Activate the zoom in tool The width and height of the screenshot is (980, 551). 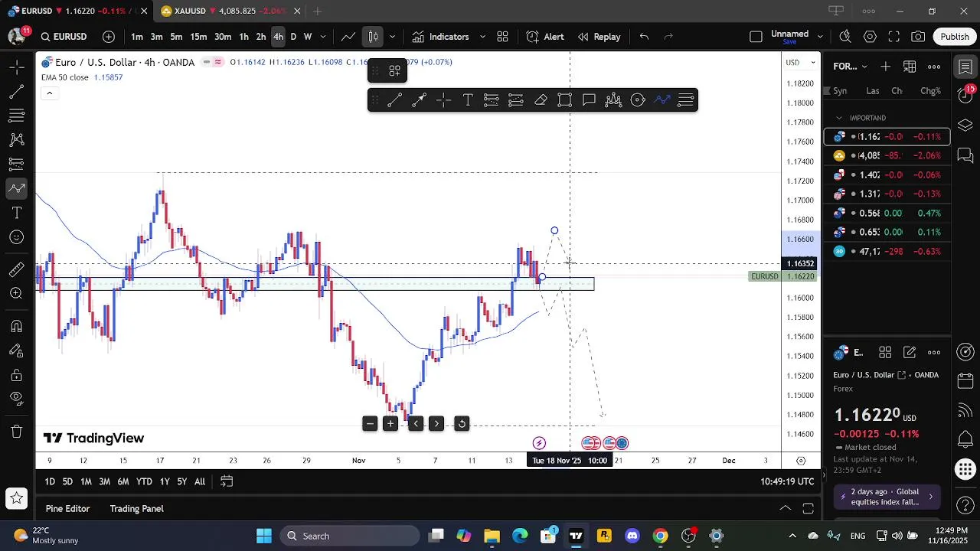(x=16, y=294)
